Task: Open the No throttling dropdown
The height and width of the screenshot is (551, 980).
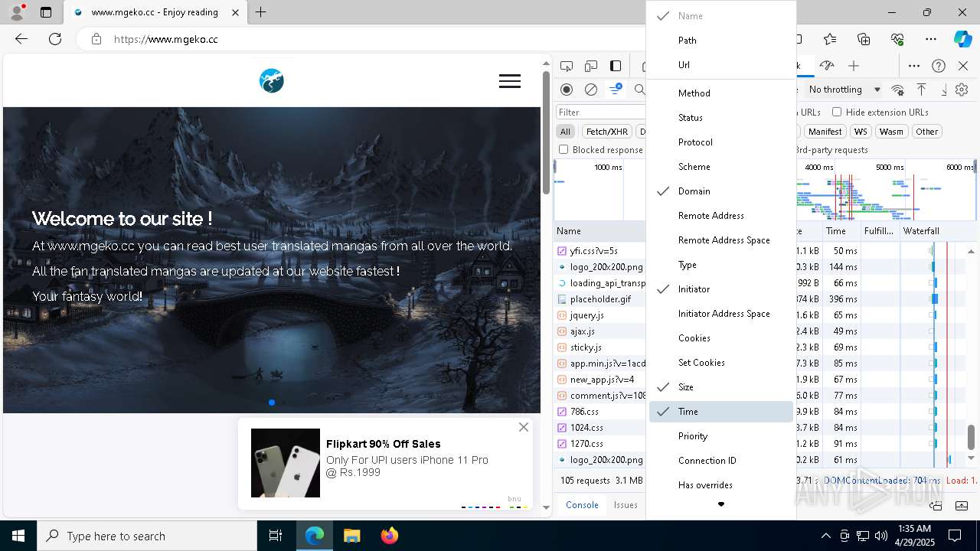Action: pyautogui.click(x=844, y=90)
